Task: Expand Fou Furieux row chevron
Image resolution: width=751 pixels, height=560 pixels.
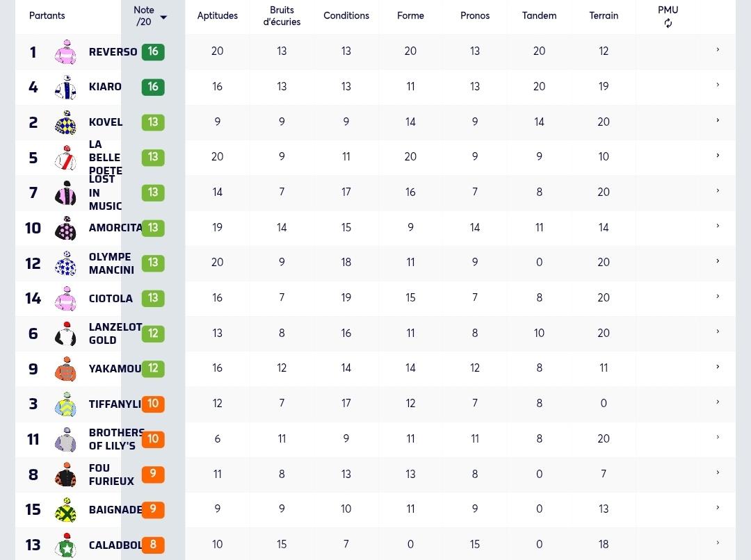Action: [718, 472]
